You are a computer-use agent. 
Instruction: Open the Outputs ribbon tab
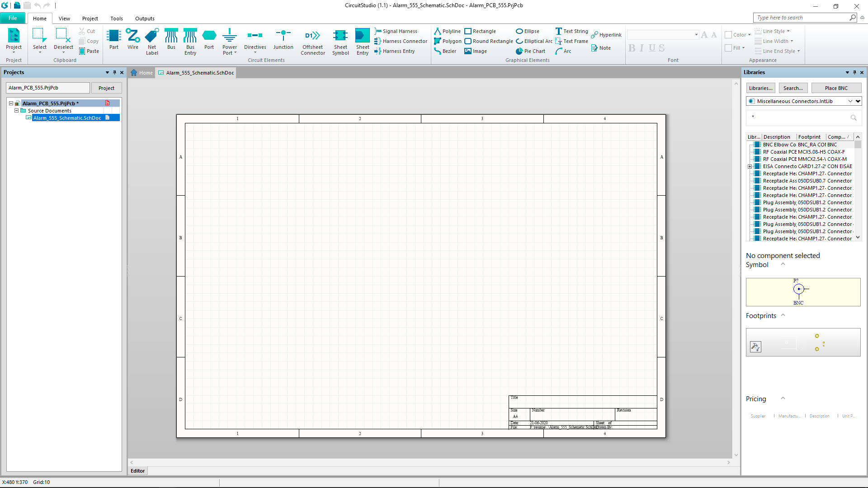pyautogui.click(x=145, y=19)
